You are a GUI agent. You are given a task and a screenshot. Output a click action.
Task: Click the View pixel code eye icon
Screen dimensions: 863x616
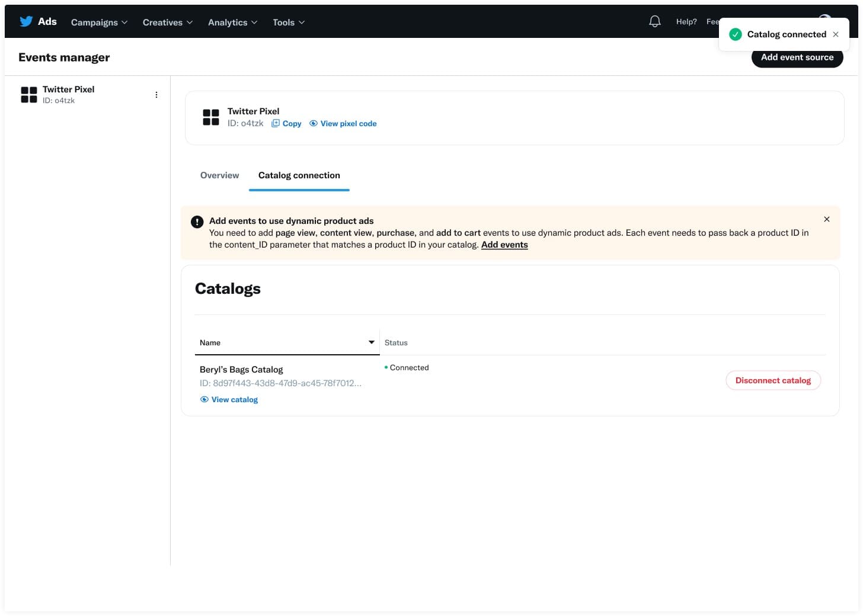tap(313, 123)
